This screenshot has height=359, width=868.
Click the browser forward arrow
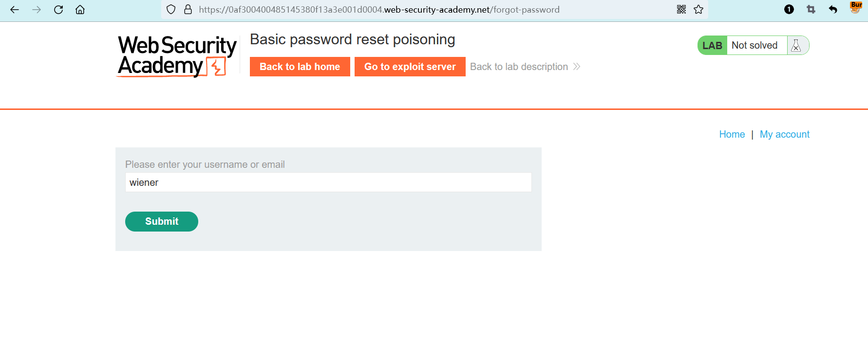click(37, 10)
